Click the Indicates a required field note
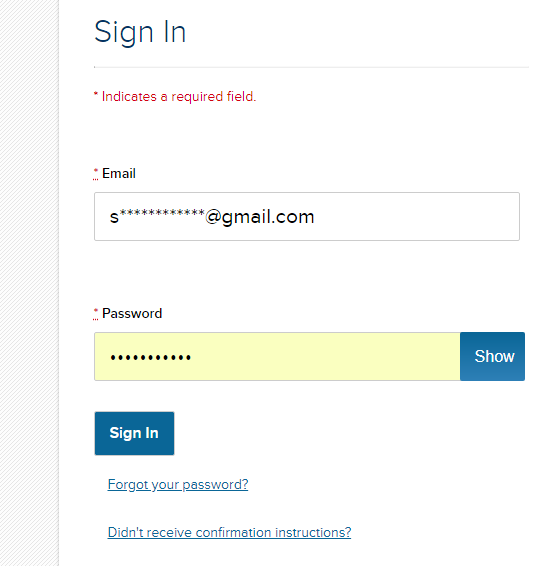The height and width of the screenshot is (566, 559). (x=179, y=97)
